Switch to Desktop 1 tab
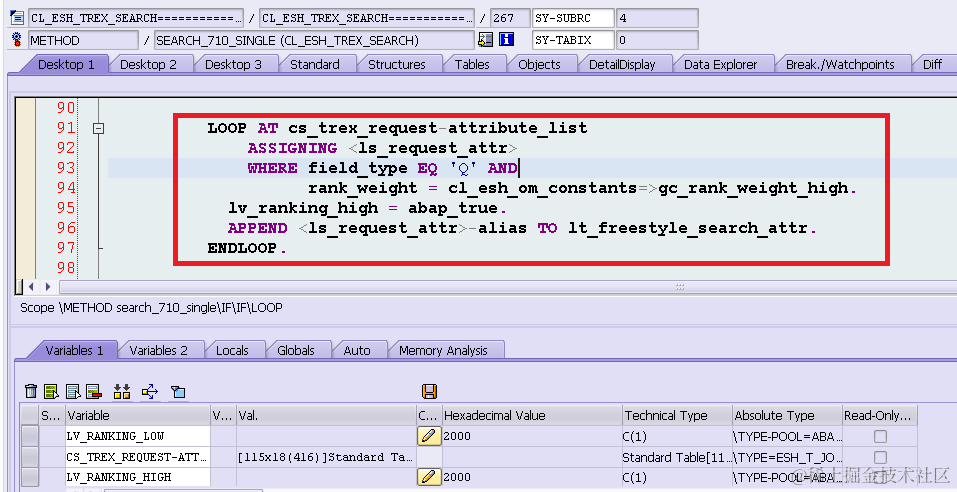This screenshot has height=492, width=957. (66, 64)
